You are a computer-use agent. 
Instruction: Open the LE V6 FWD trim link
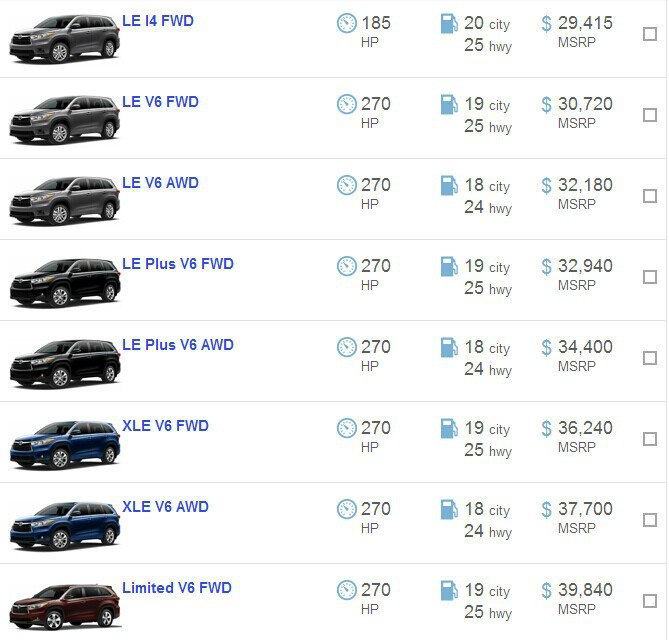coord(160,102)
